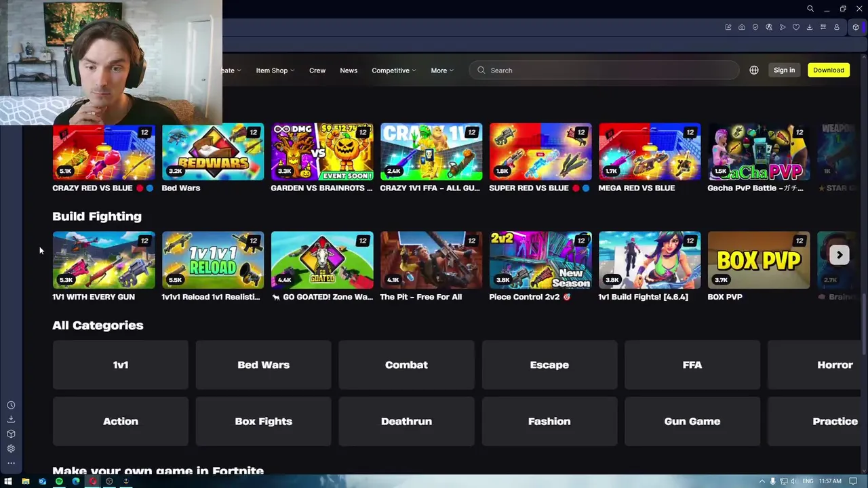
Task: Click the volume speaker icon in system tray
Action: pyautogui.click(x=793, y=481)
